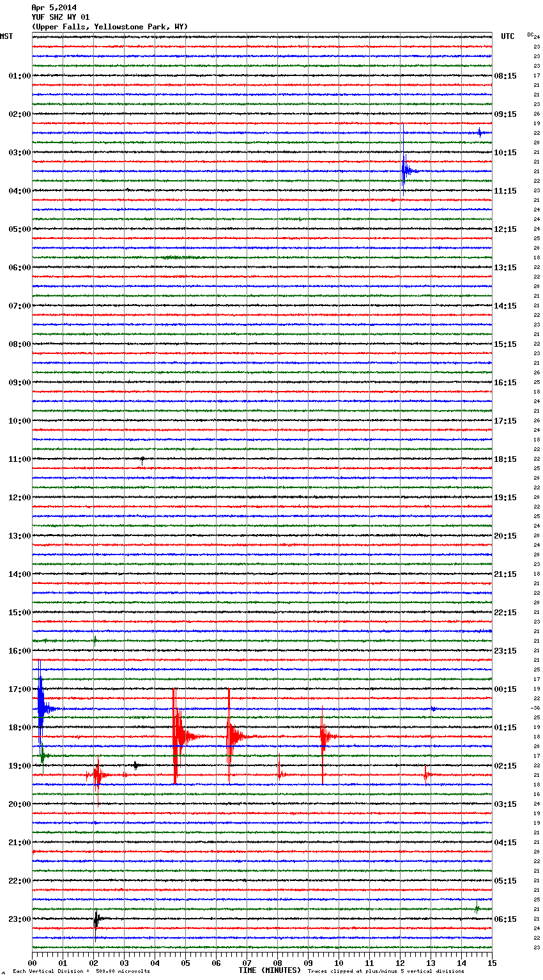Click the UTC column header
This screenshot has width=543, height=980.
coord(508,36)
